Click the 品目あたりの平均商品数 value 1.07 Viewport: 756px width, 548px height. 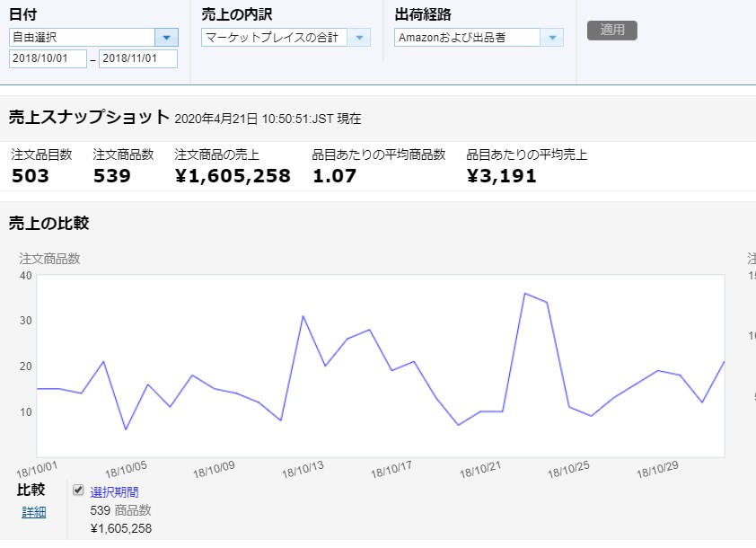point(334,176)
